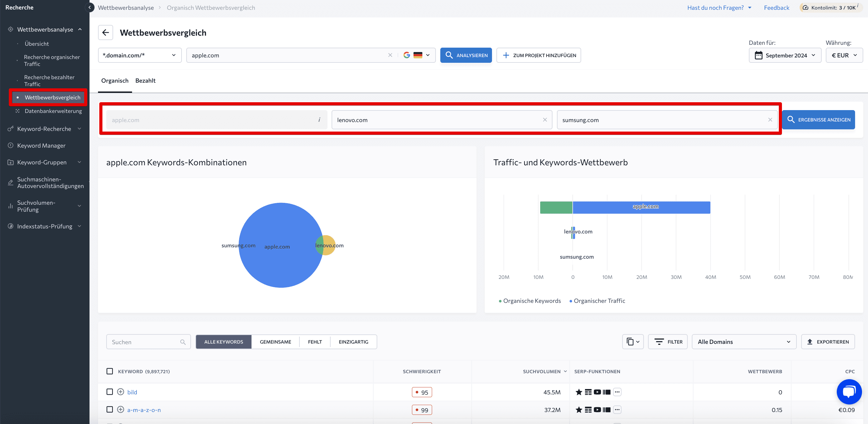Click the plus icon next to bild

click(x=120, y=392)
